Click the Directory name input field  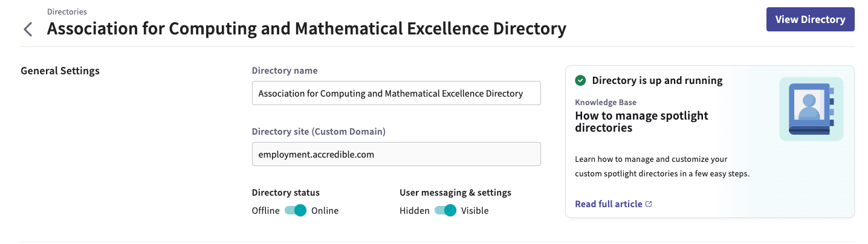point(396,94)
